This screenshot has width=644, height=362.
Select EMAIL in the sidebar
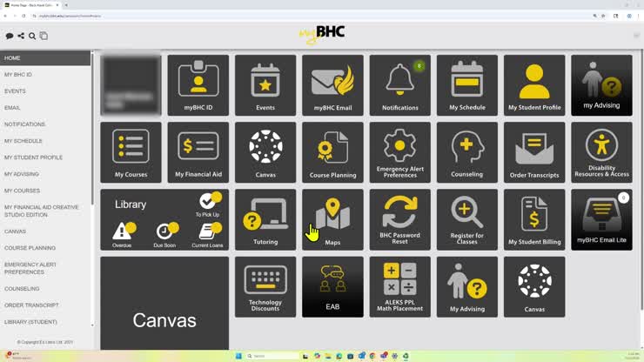(12, 108)
